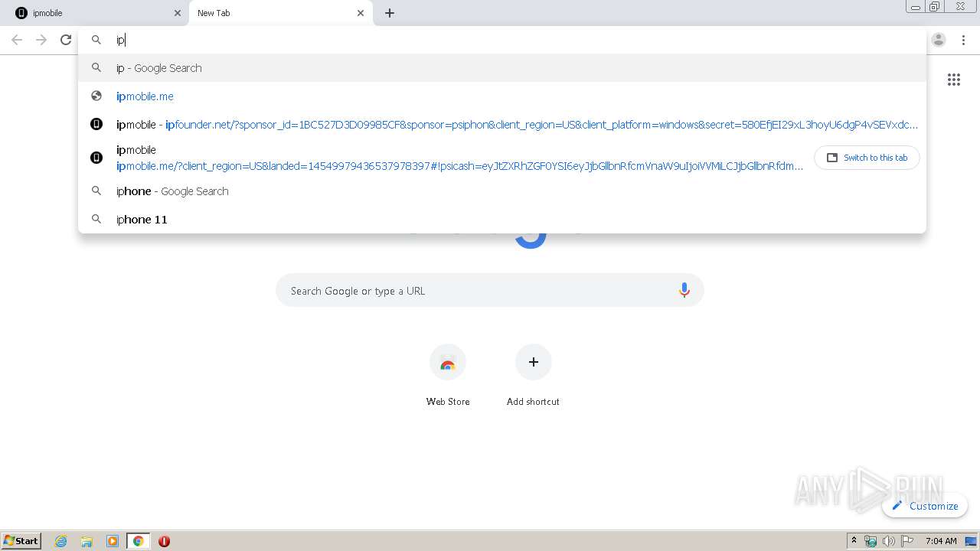Close the ipmobile tab
The width and height of the screenshot is (980, 551).
(178, 13)
